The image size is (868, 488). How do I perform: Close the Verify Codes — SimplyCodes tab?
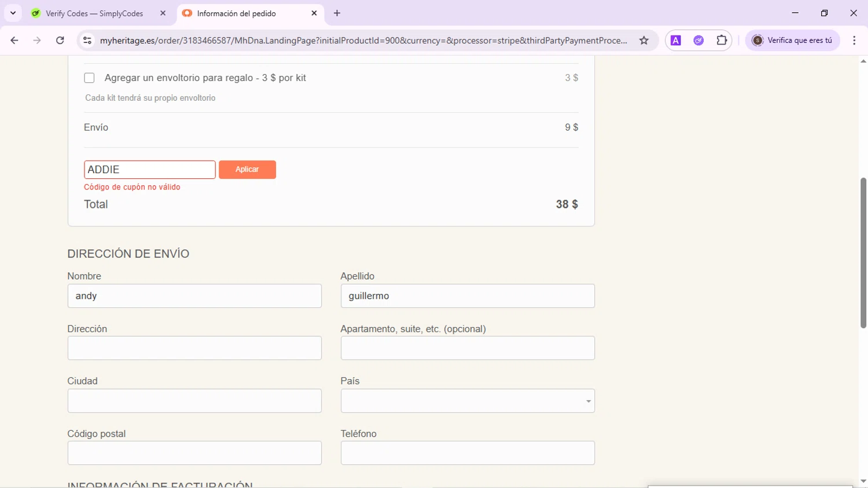[163, 13]
